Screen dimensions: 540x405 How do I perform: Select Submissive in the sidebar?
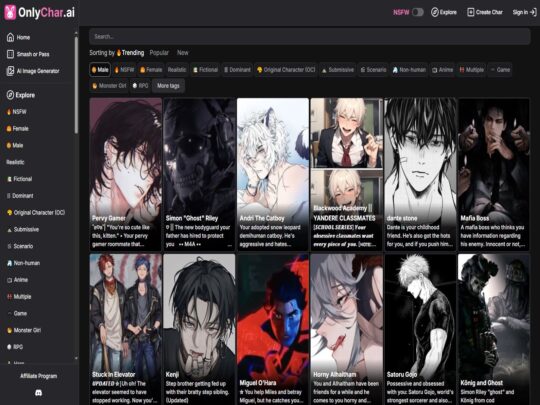pyautogui.click(x=23, y=229)
